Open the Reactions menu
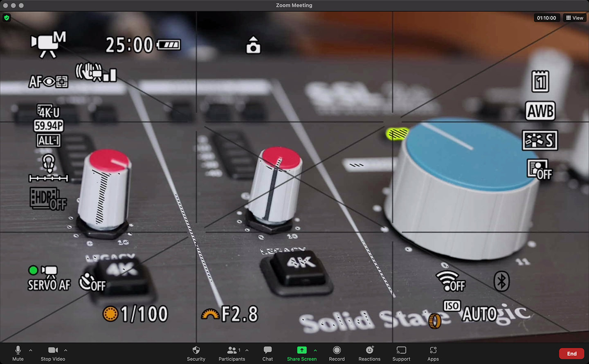This screenshot has height=364, width=589. [369, 353]
